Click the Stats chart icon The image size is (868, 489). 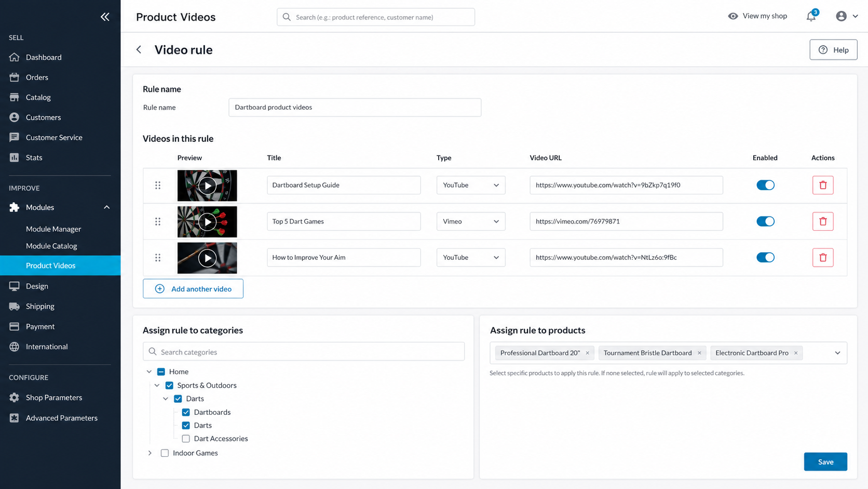15,157
